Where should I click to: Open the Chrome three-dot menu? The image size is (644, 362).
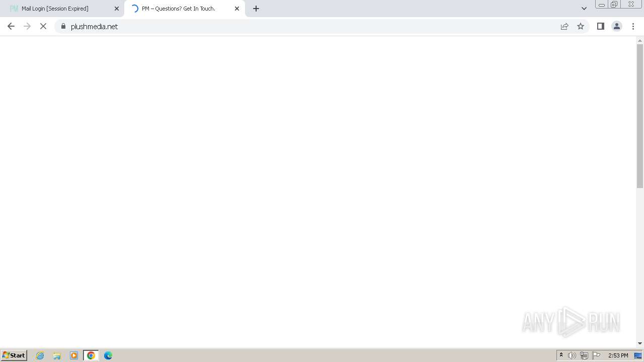coord(633,26)
